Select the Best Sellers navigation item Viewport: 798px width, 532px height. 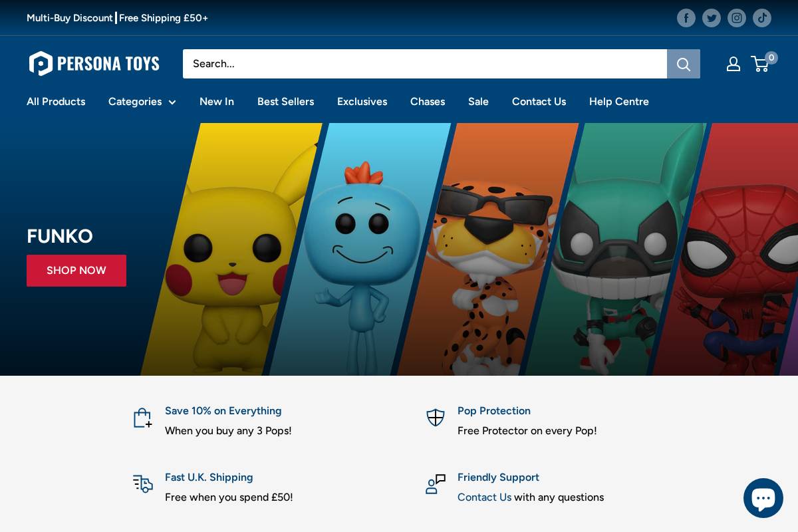point(286,102)
